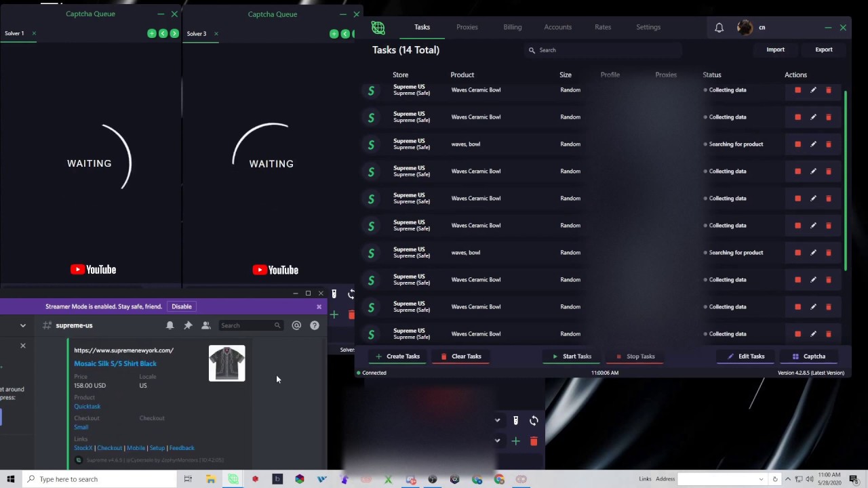Delete the second 'waves, bowl' task
Image resolution: width=868 pixels, height=488 pixels.
coord(828,252)
